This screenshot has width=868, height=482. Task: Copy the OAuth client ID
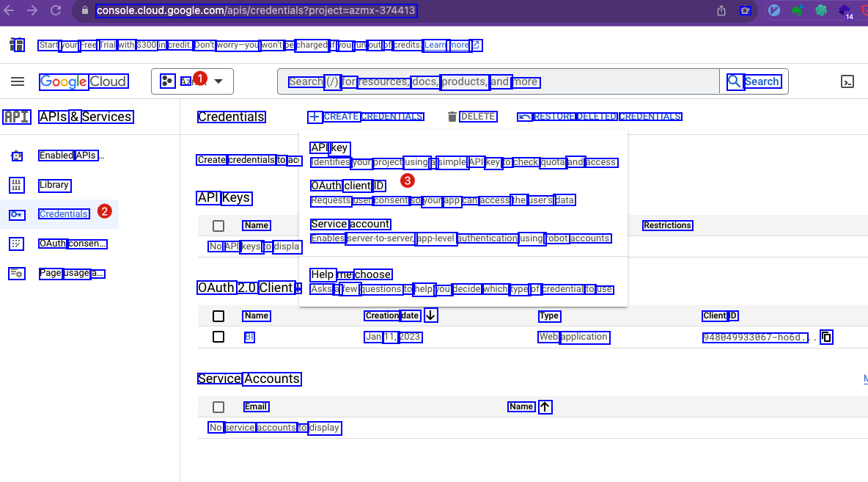point(826,337)
